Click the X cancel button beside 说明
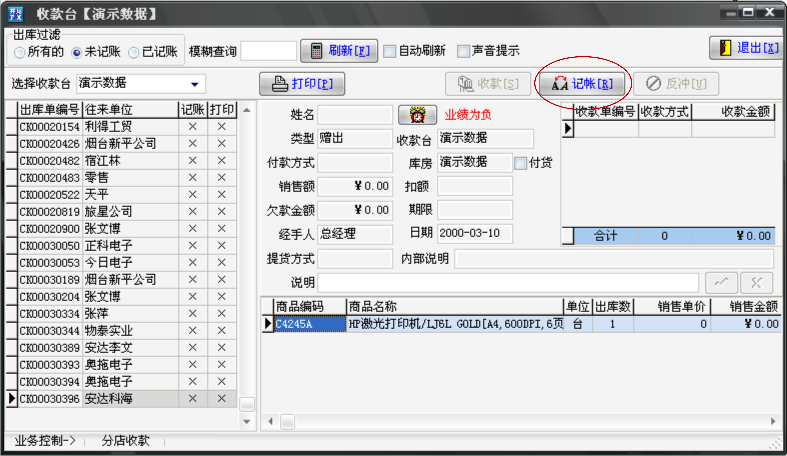The image size is (787, 456). pyautogui.click(x=756, y=283)
